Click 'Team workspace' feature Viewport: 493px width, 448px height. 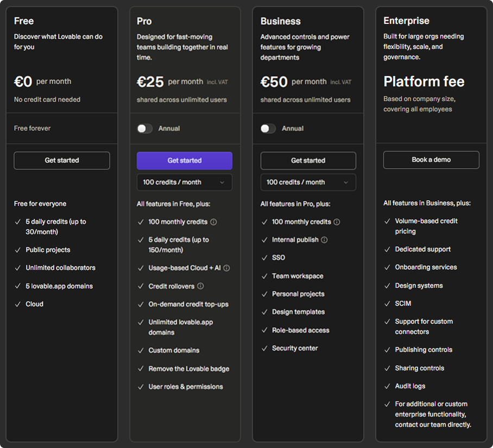point(298,276)
